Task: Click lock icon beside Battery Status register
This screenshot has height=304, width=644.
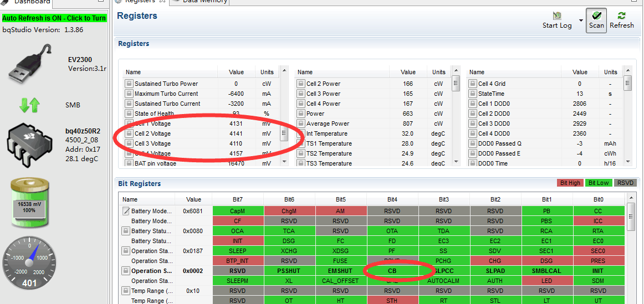Action: click(126, 231)
